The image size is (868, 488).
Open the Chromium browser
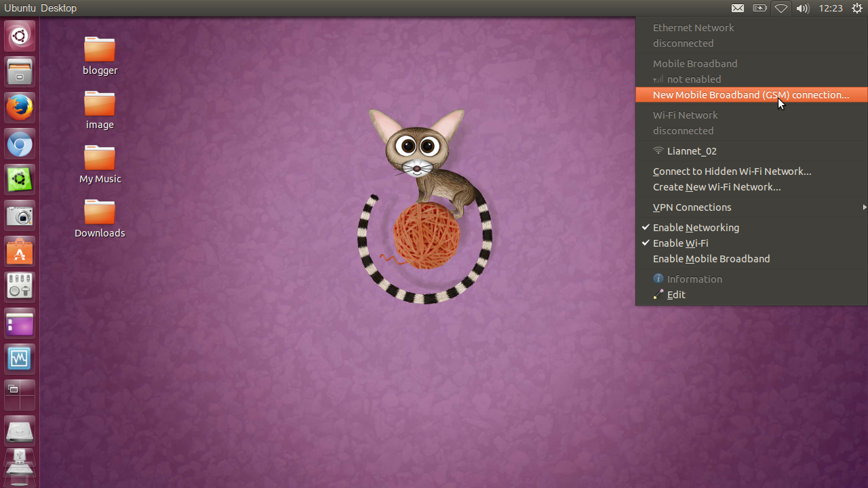point(19,144)
